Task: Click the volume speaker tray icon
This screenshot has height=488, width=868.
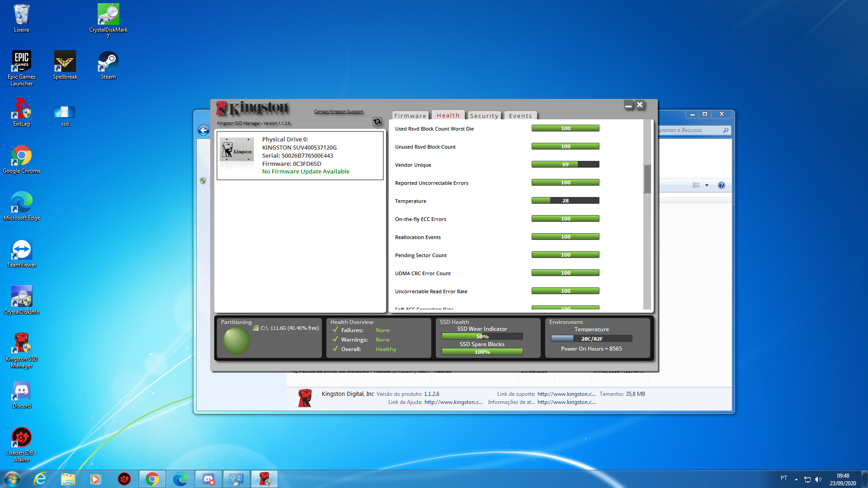Action: (x=818, y=479)
